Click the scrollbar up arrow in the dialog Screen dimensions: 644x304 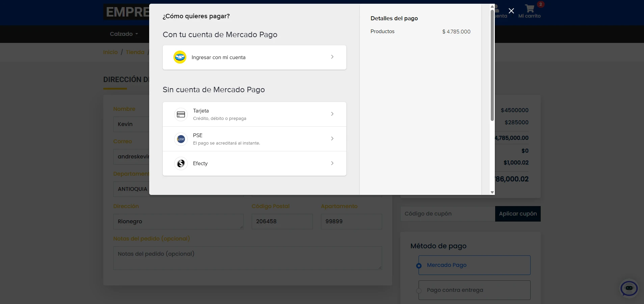(x=492, y=6)
